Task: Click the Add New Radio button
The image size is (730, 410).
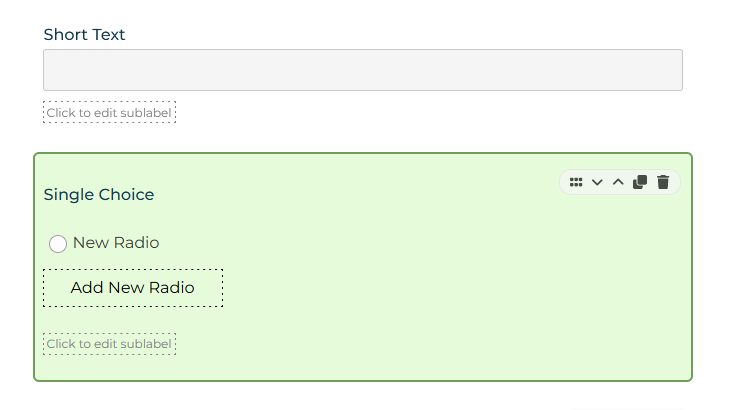Action: click(x=133, y=288)
